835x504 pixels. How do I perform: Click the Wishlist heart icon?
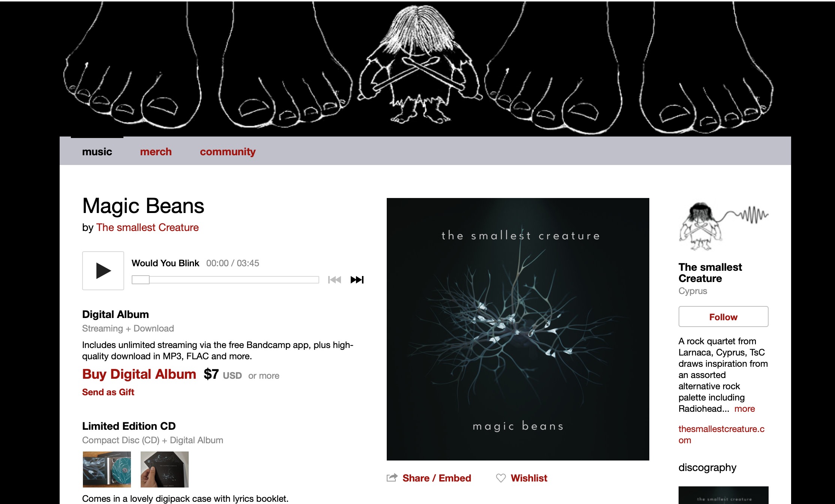(501, 478)
